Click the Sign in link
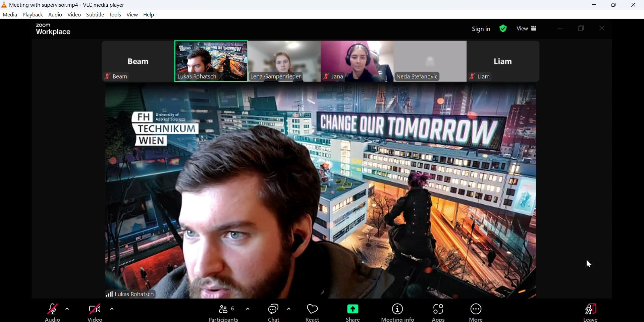This screenshot has height=322, width=644. pos(481,29)
